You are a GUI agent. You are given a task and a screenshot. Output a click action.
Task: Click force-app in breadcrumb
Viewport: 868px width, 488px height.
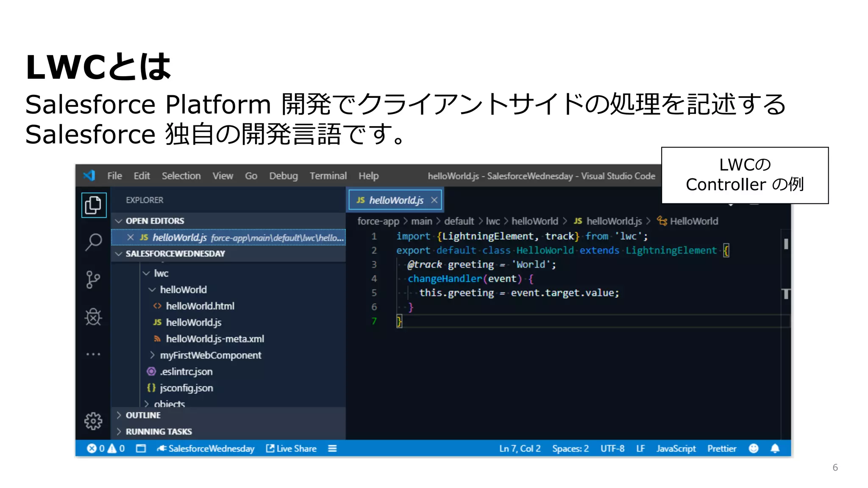378,221
